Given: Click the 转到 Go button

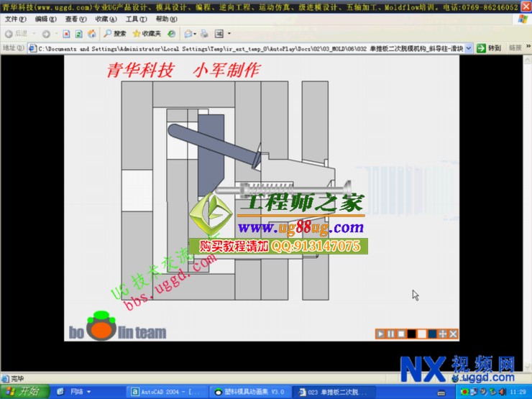Looking at the screenshot, I should click(x=489, y=48).
